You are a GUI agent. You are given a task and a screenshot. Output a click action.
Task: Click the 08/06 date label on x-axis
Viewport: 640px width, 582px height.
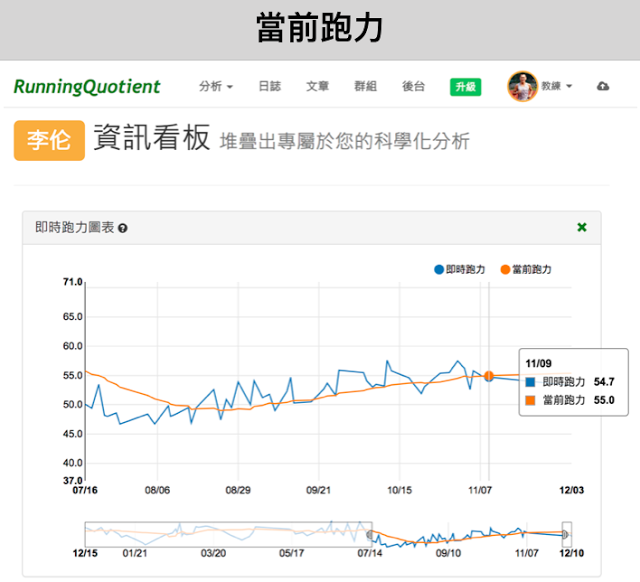pos(157,490)
